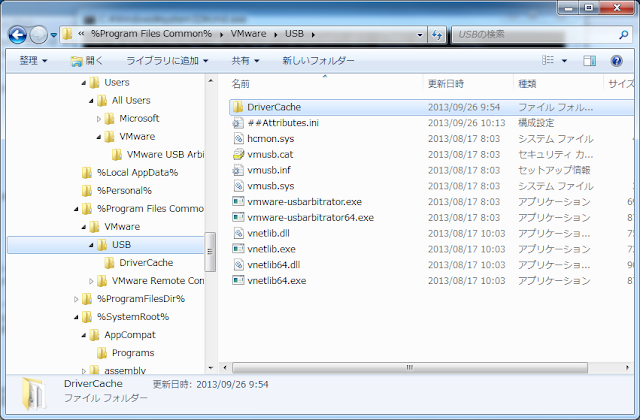Open the ライブラリに追加 menu
Viewport: 640px width, 420px height.
pyautogui.click(x=167, y=61)
